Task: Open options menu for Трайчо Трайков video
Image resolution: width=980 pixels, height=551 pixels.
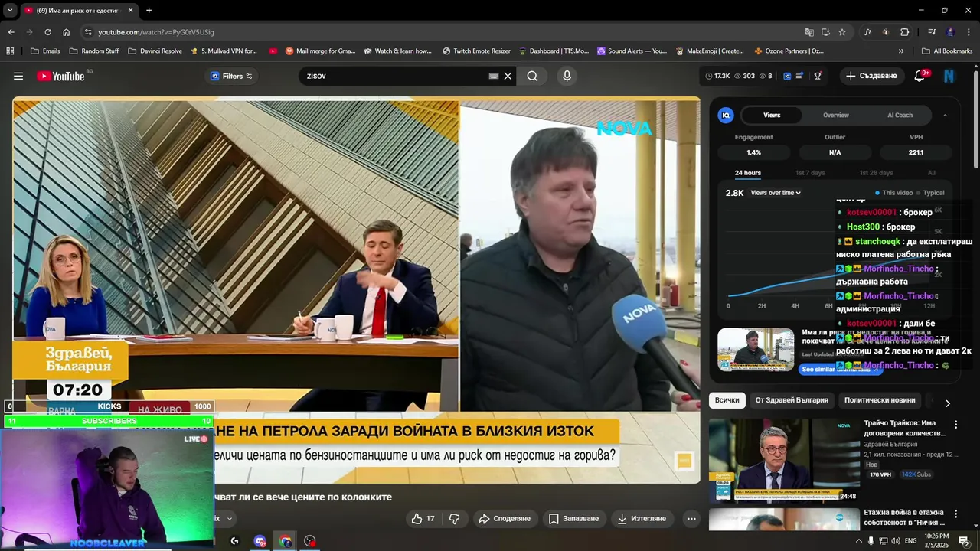Action: [955, 424]
